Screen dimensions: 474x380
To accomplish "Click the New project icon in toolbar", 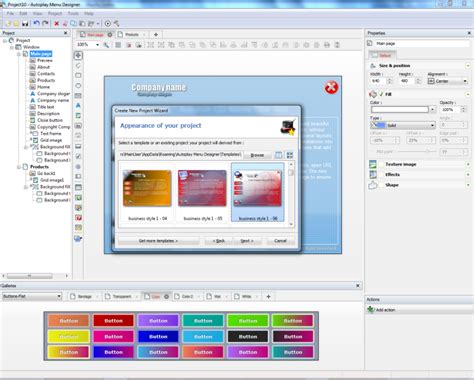I will tap(8, 24).
